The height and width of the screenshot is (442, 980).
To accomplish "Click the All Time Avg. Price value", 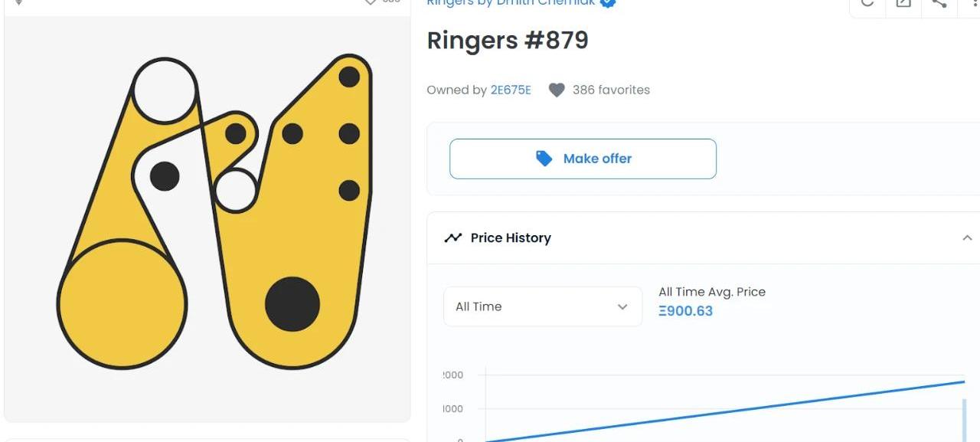I will tap(685, 311).
